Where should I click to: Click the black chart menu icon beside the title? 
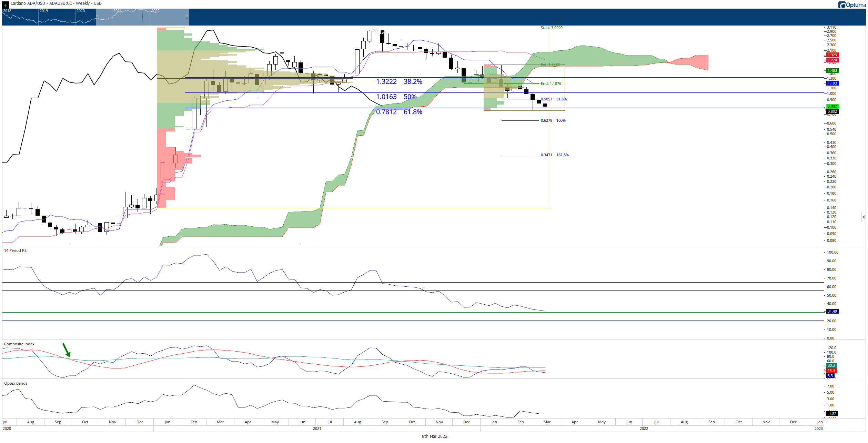point(5,4)
